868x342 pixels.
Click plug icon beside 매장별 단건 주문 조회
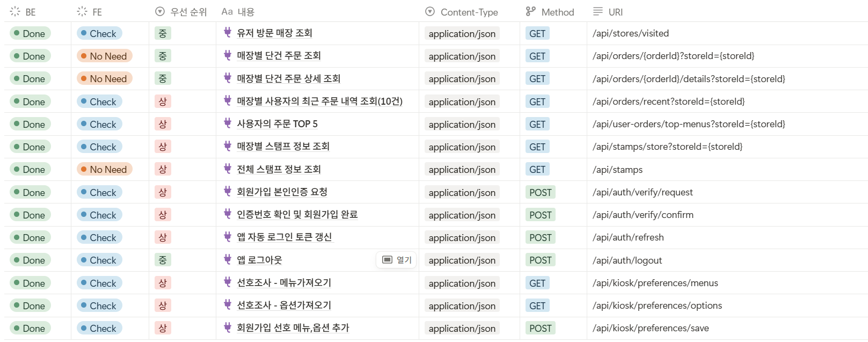point(228,55)
